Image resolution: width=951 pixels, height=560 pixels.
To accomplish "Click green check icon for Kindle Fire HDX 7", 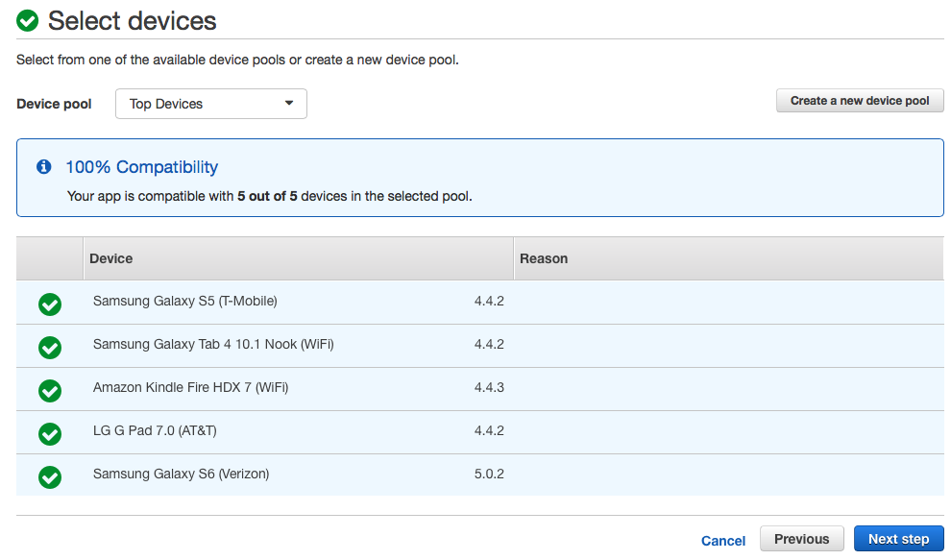I will tap(50, 391).
